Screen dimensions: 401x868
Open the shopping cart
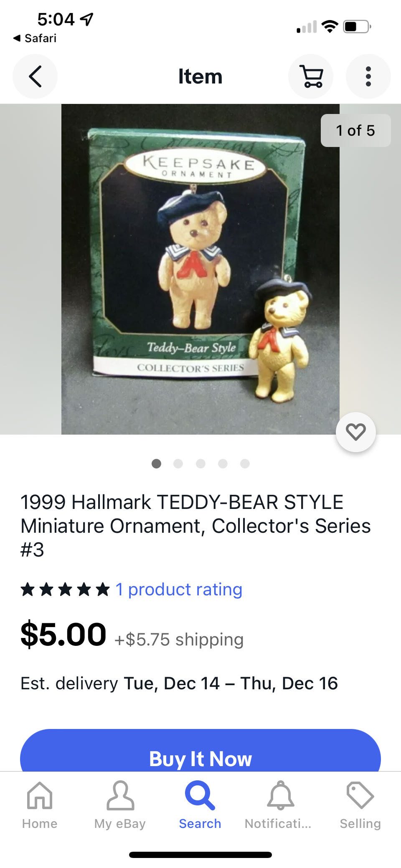click(x=311, y=76)
